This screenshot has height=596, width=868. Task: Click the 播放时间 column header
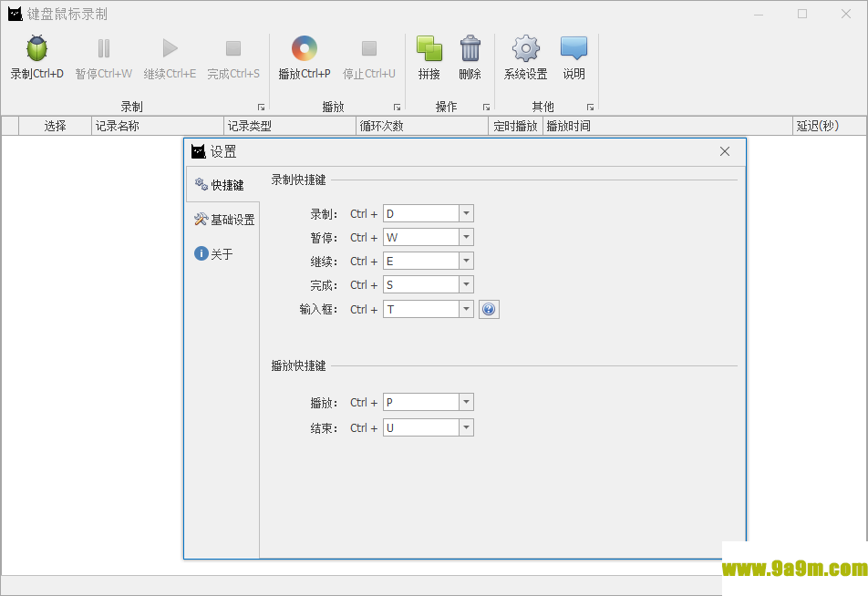(x=667, y=126)
